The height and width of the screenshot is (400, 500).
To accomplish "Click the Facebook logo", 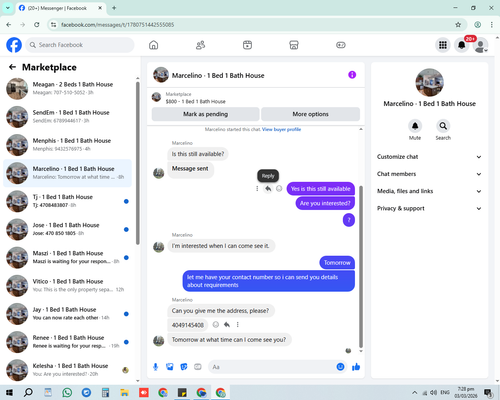I will click(x=14, y=45).
